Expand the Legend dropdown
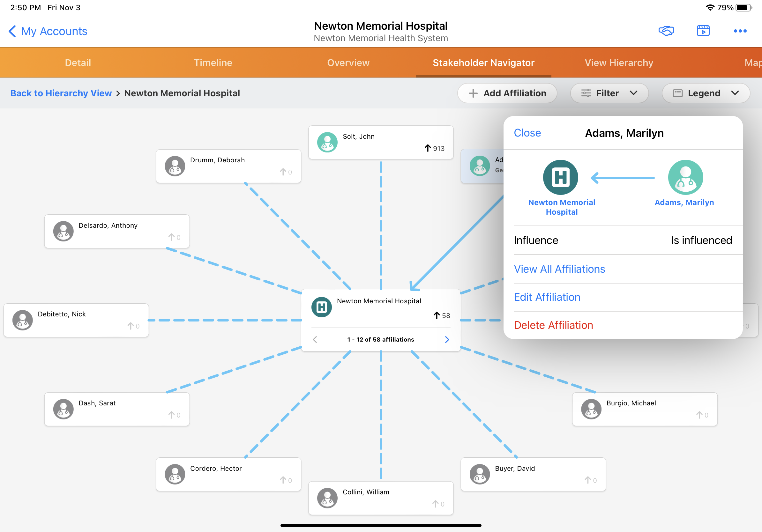 [706, 93]
